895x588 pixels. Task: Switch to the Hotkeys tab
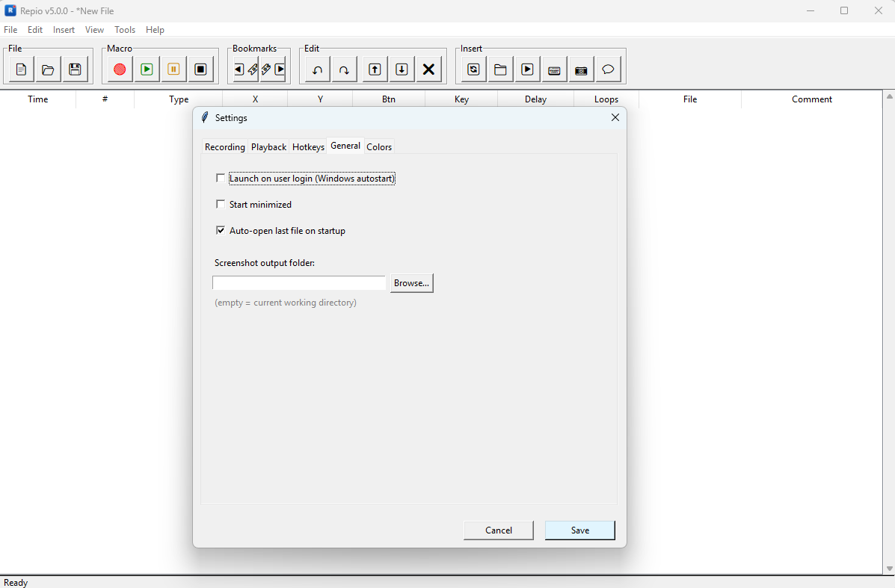(x=308, y=146)
